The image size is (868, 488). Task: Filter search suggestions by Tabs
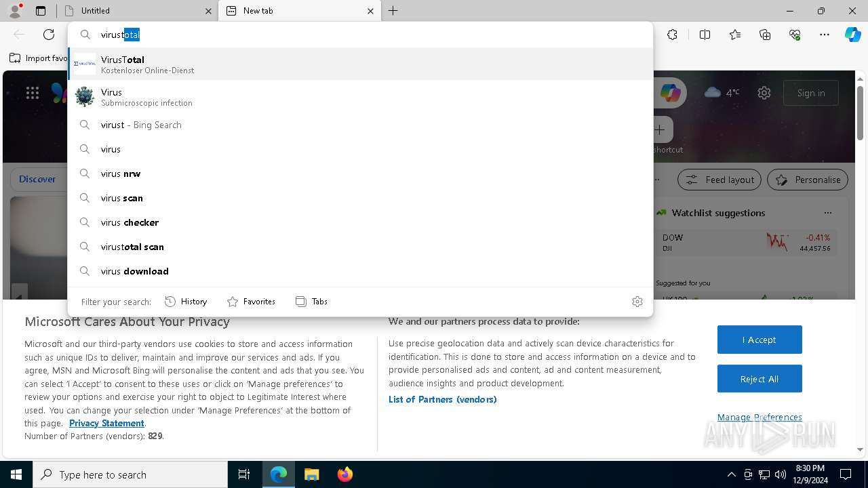coord(312,302)
